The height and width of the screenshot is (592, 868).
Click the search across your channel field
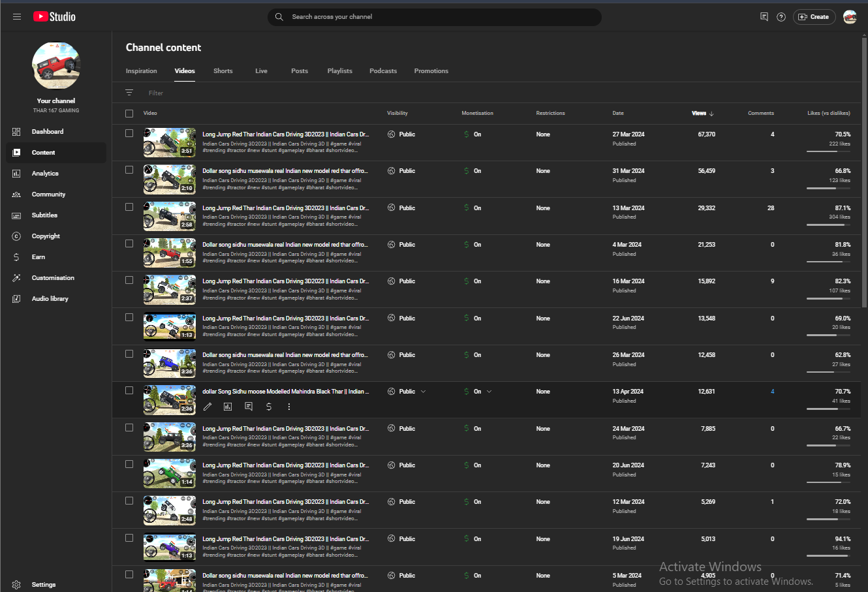[x=434, y=17]
